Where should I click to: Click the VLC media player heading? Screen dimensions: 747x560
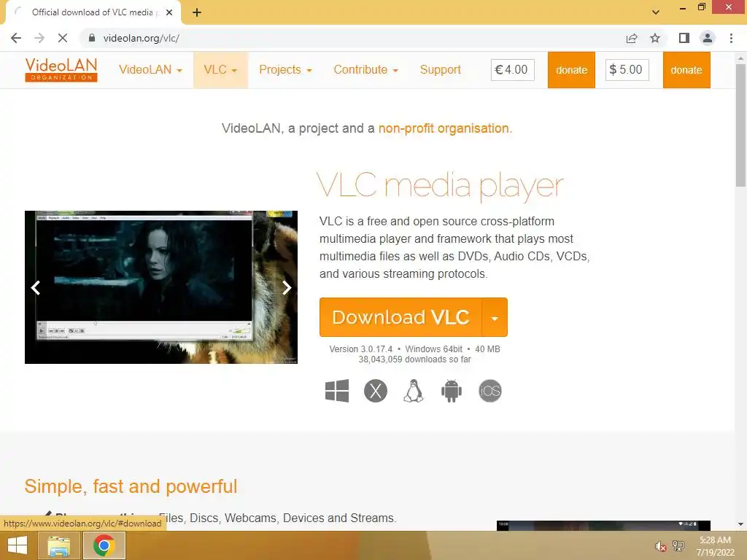pyautogui.click(x=440, y=185)
